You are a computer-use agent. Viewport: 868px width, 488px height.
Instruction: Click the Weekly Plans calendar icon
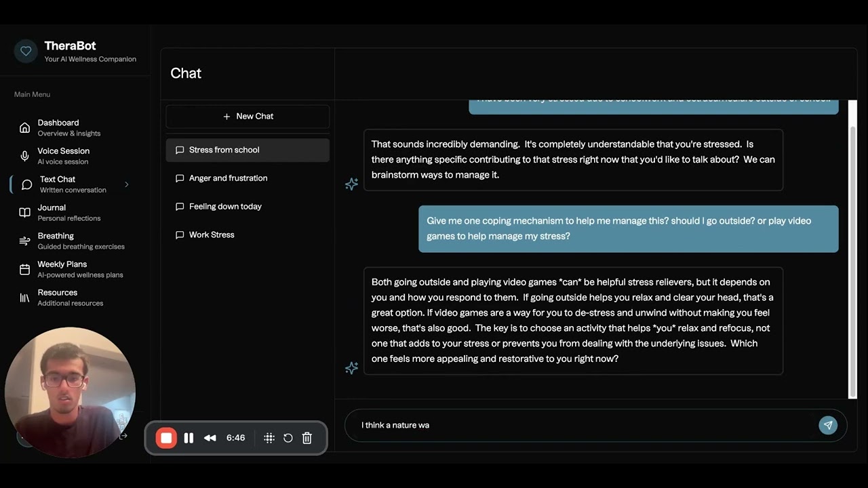(24, 270)
